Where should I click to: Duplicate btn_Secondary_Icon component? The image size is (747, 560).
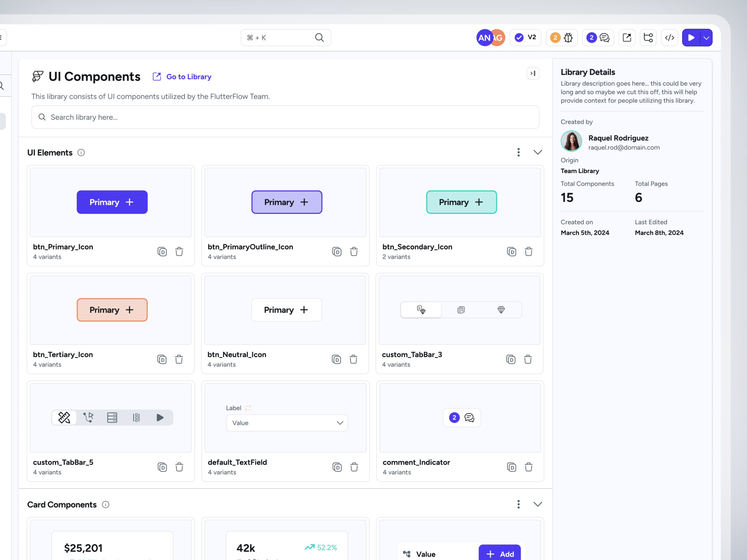511,251
